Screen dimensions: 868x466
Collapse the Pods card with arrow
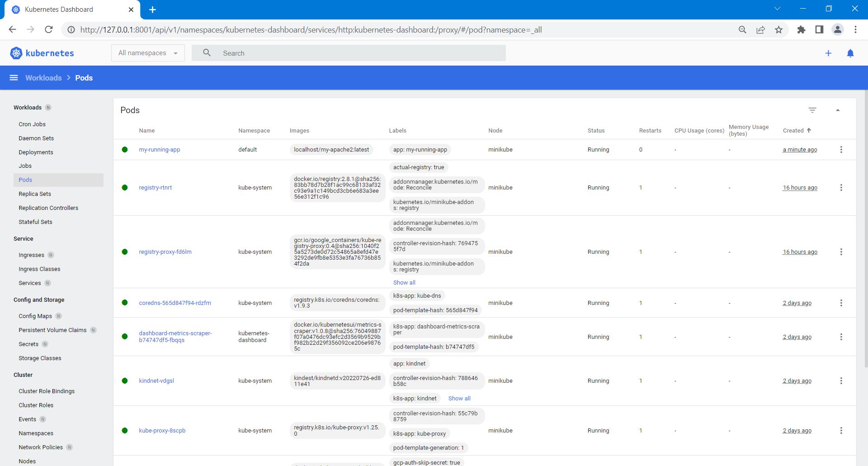tap(837, 110)
